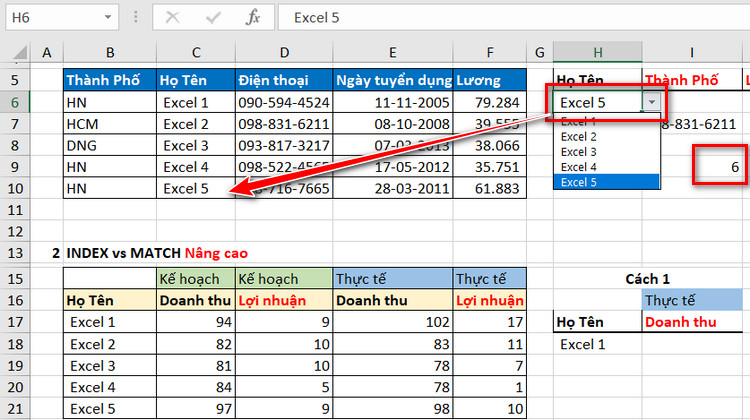This screenshot has height=420, width=750.
Task: Click the blue Thực tế cell in column I
Action: pyautogui.click(x=692, y=300)
